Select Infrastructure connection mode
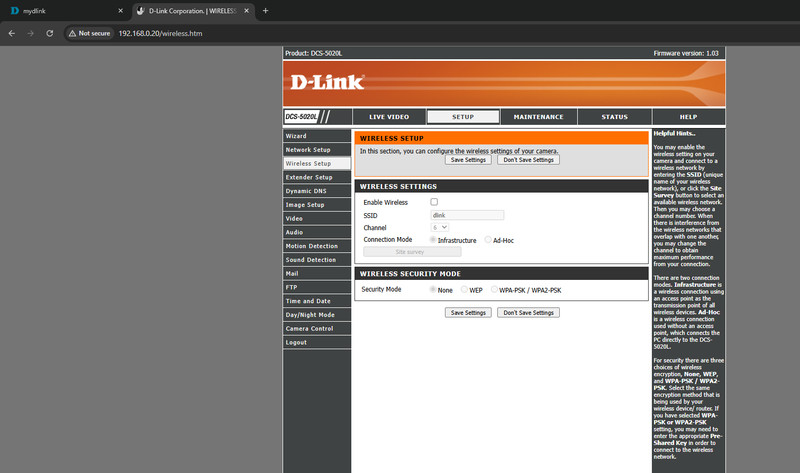The height and width of the screenshot is (473, 800). point(433,240)
